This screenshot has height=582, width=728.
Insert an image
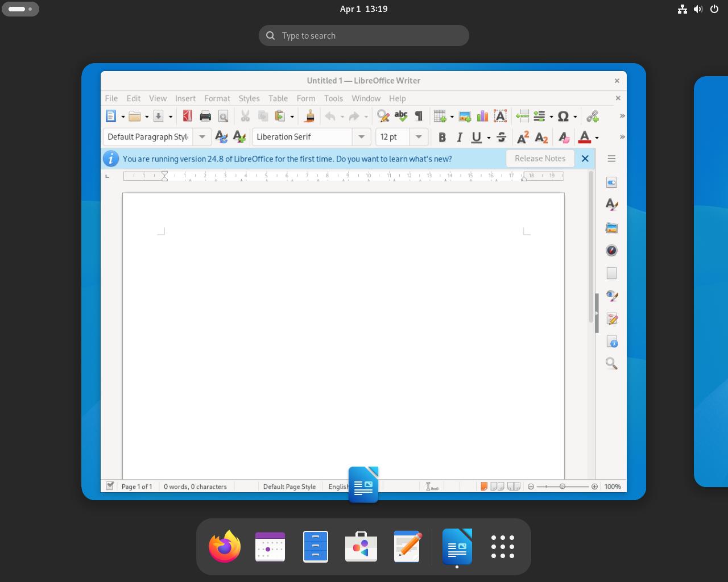click(465, 116)
